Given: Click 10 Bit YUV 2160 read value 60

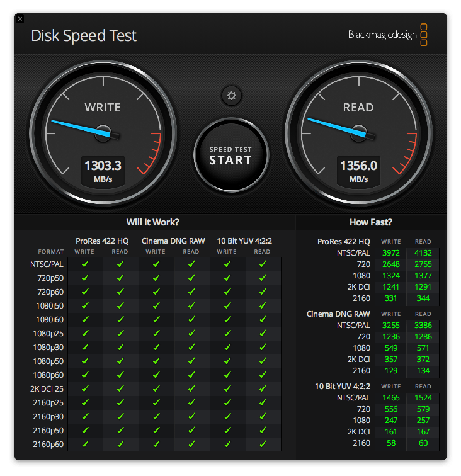Looking at the screenshot, I should 423,443.
